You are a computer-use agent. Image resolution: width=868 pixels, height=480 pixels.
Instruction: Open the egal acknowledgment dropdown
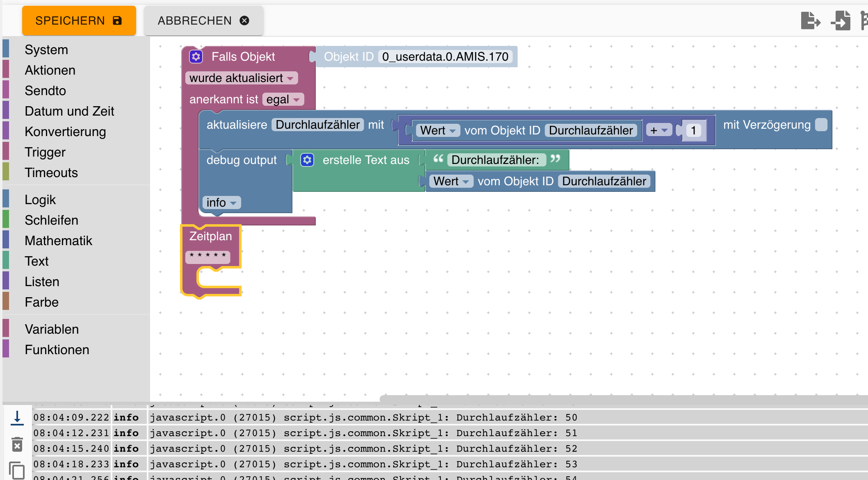283,99
